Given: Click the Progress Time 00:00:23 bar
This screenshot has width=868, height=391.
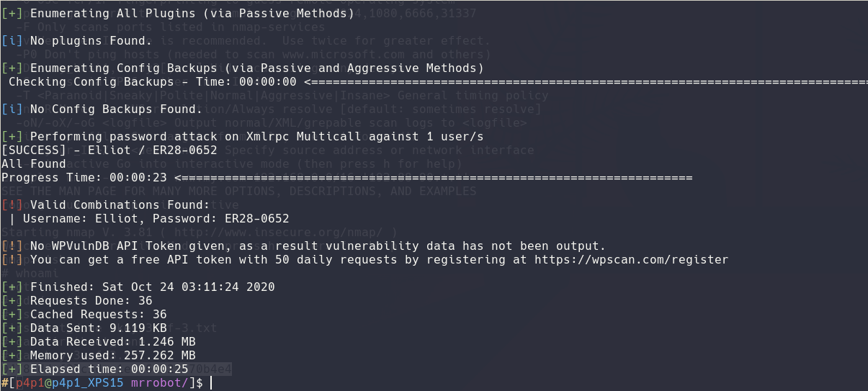Looking at the screenshot, I should coord(432,178).
